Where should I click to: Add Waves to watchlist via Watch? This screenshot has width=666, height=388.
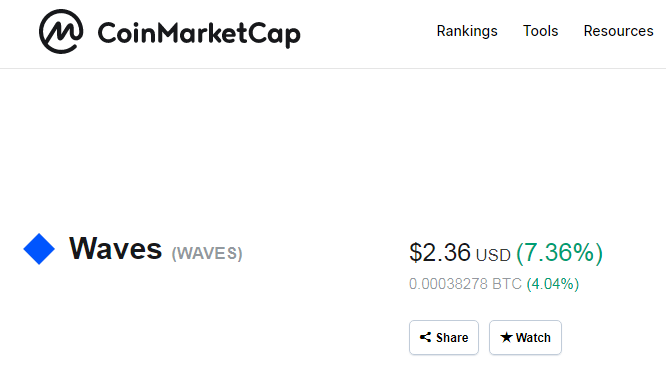pyautogui.click(x=525, y=337)
